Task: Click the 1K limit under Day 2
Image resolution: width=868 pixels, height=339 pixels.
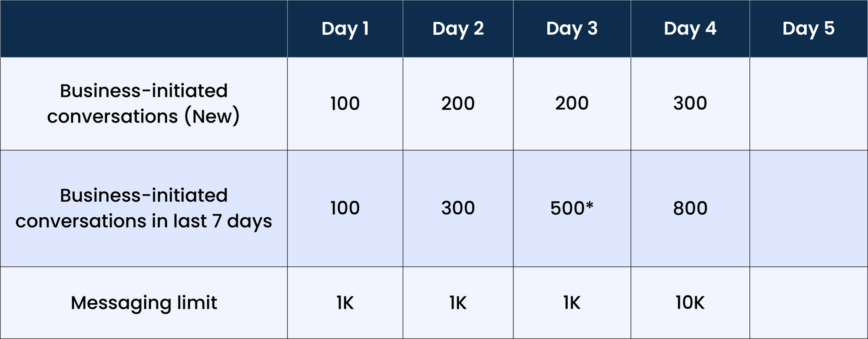Action: click(x=458, y=303)
